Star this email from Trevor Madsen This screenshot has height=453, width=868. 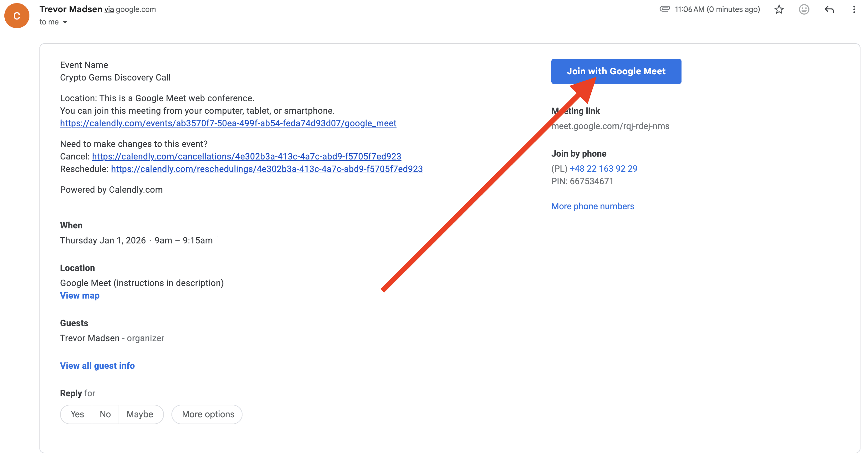point(779,9)
